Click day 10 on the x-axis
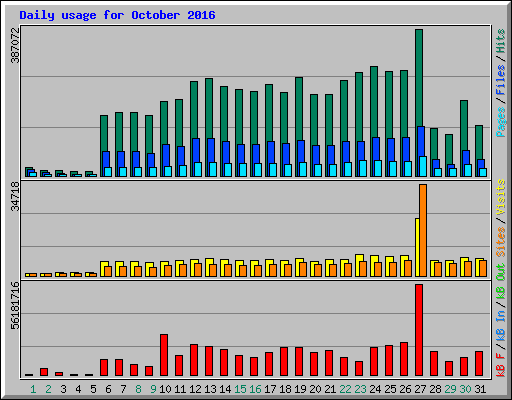This screenshot has width=512, height=400. pyautogui.click(x=165, y=389)
